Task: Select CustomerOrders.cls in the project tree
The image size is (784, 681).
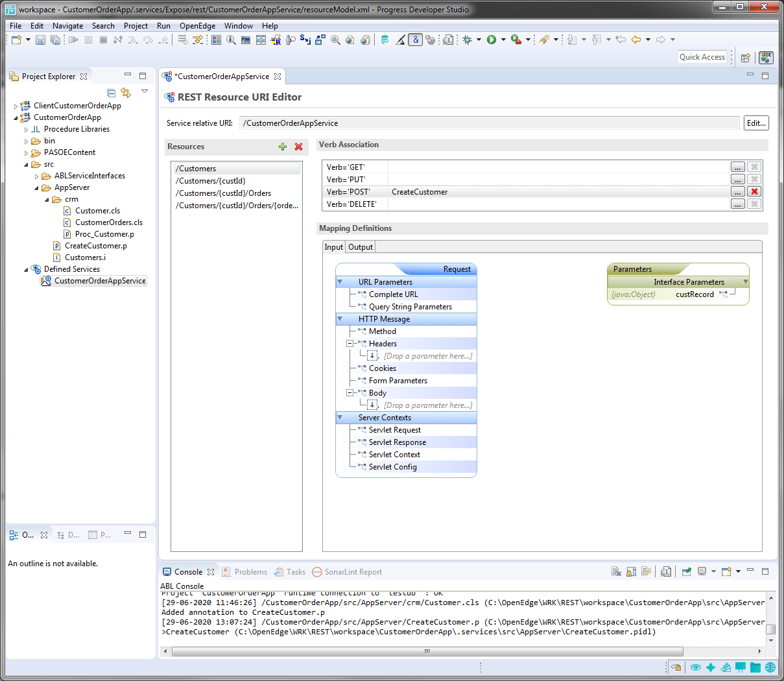Action: (x=109, y=222)
